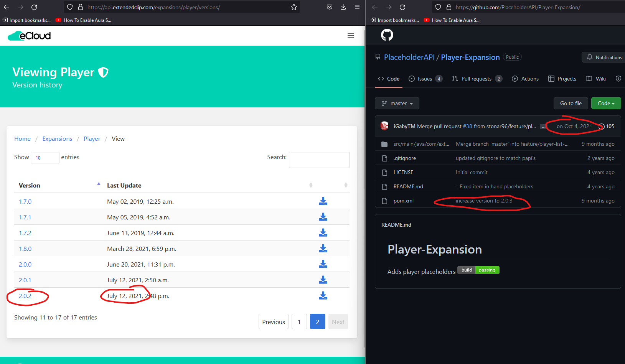This screenshot has height=364, width=625.
Task: Download version 1.8.0 via its download icon
Action: point(323,249)
